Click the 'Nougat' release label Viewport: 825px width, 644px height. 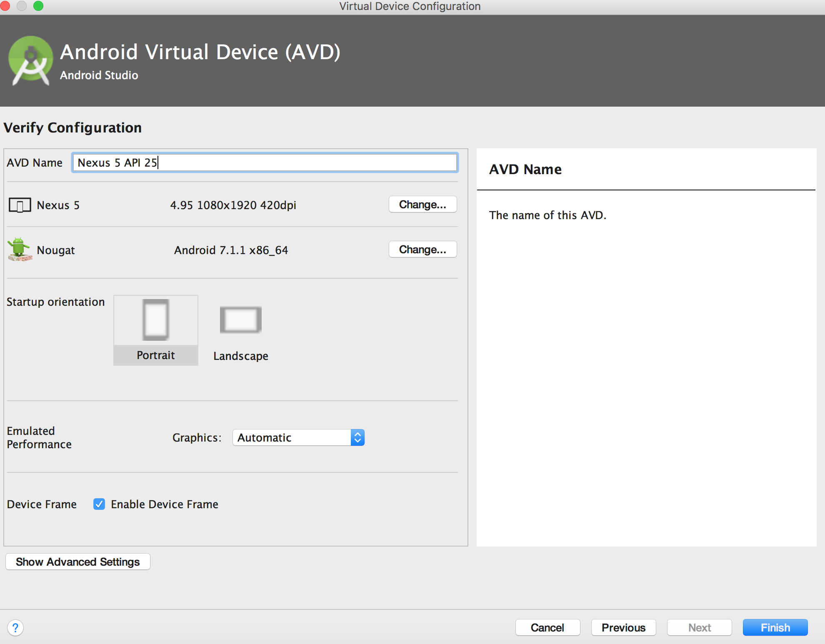(56, 250)
